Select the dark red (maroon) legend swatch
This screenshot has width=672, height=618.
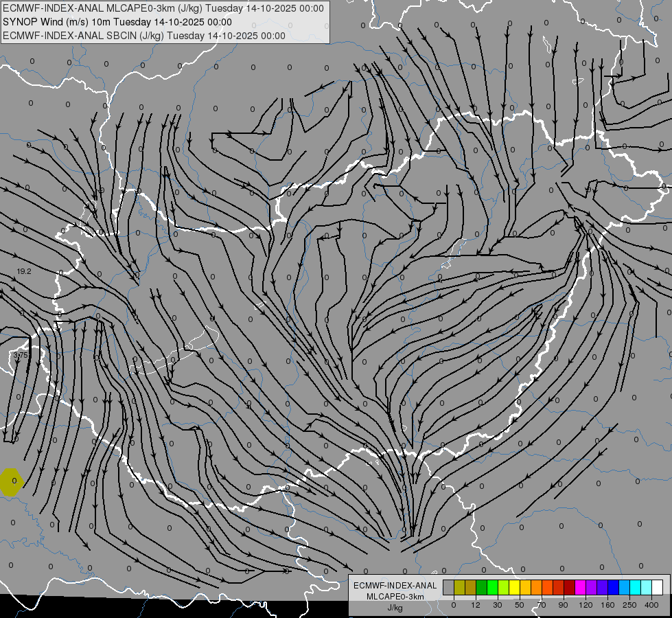(570, 587)
